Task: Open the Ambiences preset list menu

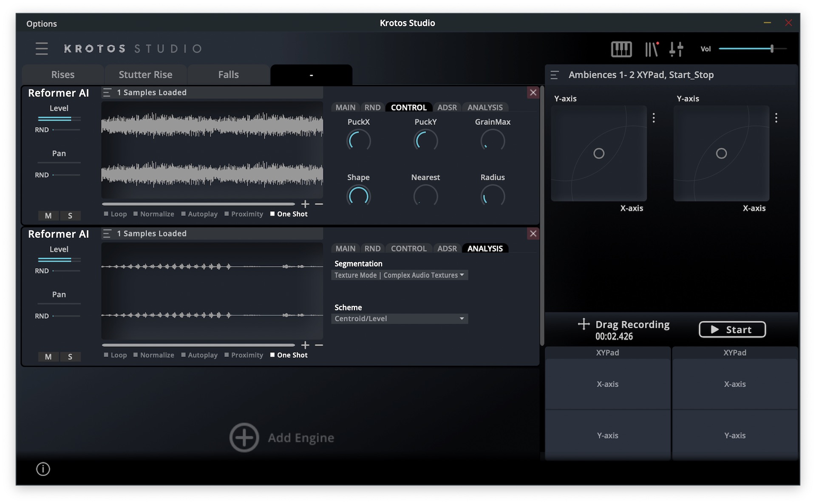Action: (554, 75)
